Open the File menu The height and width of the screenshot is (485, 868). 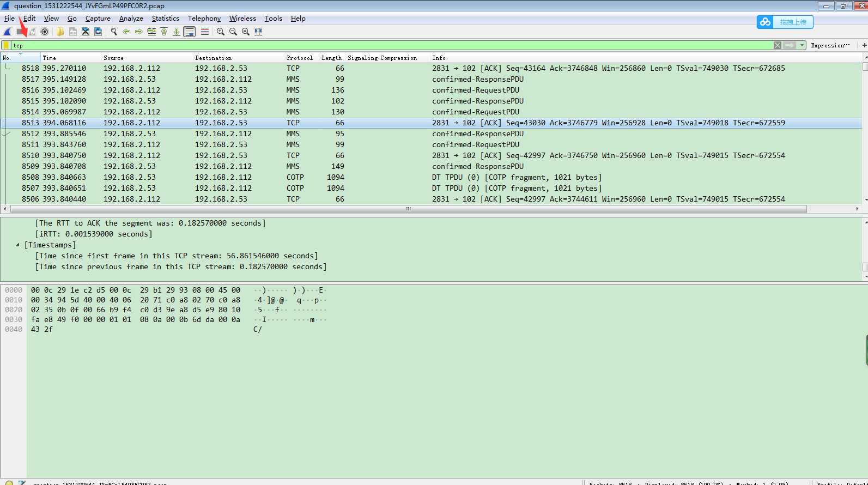pos(9,19)
